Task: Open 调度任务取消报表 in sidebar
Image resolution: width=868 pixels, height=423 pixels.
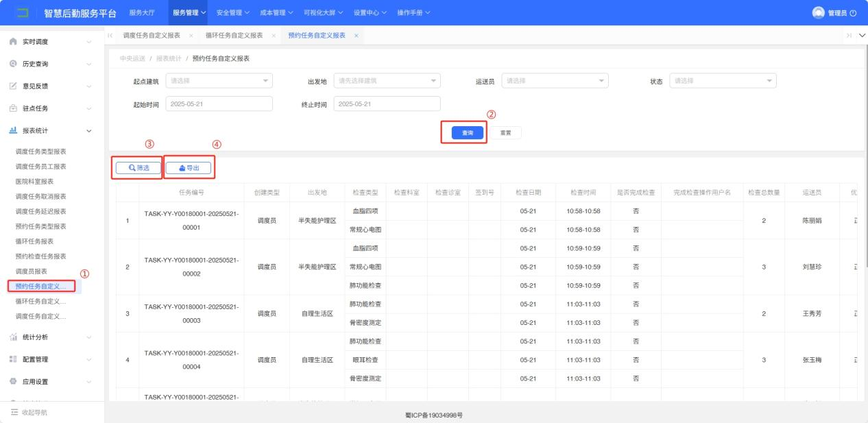Action: pos(41,196)
